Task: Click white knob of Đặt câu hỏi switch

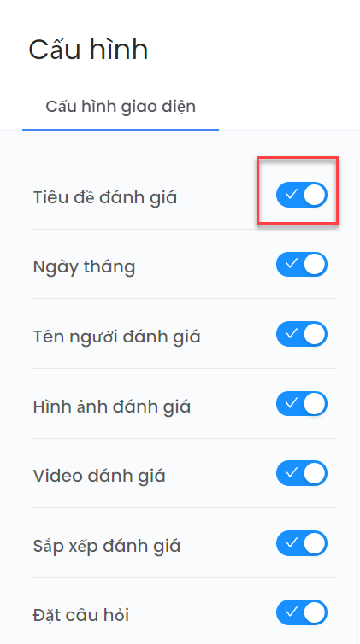Action: (x=315, y=612)
